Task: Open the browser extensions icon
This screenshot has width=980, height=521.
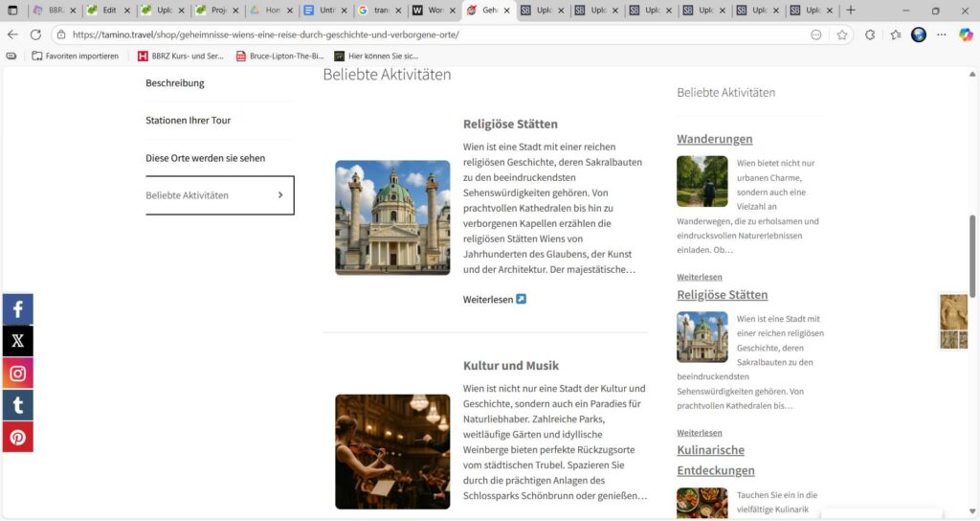Action: click(x=870, y=34)
